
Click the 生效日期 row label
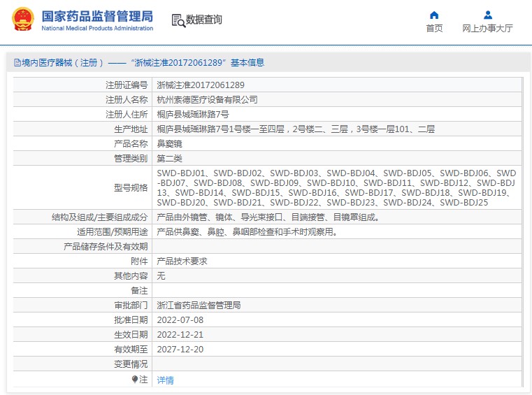click(x=131, y=335)
